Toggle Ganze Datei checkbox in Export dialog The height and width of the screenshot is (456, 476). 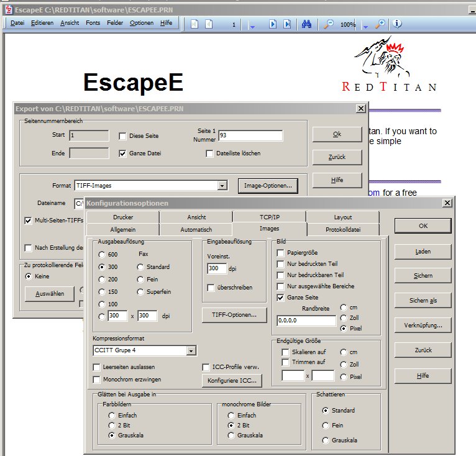[x=122, y=153]
